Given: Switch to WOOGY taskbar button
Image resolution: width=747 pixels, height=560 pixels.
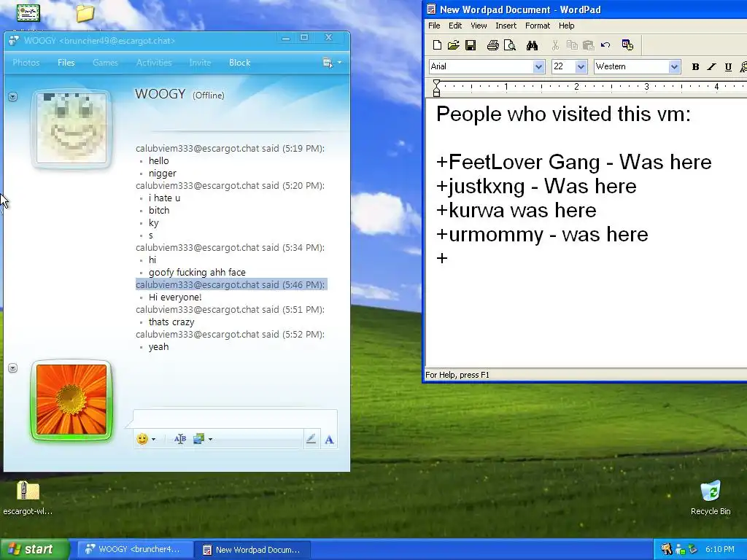Looking at the screenshot, I should pyautogui.click(x=133, y=550).
